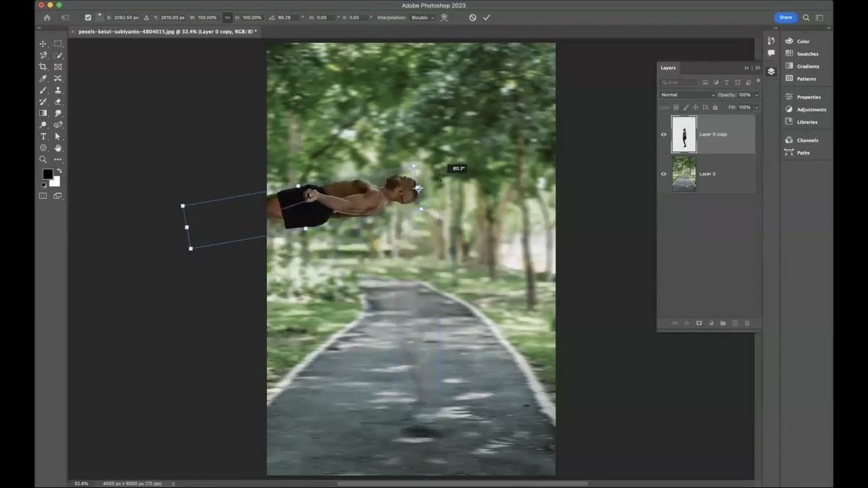The image size is (868, 488).
Task: Switch to warp mode in the options bar
Action: tap(444, 18)
